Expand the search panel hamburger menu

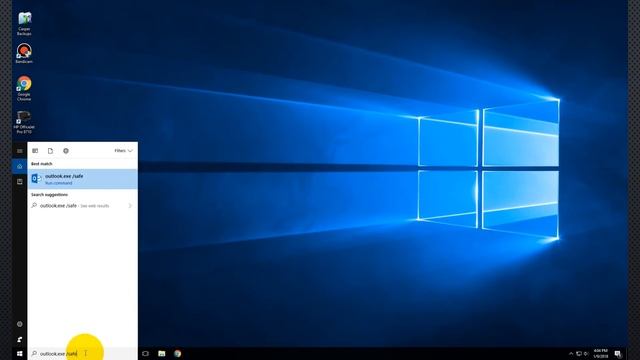coord(20,151)
